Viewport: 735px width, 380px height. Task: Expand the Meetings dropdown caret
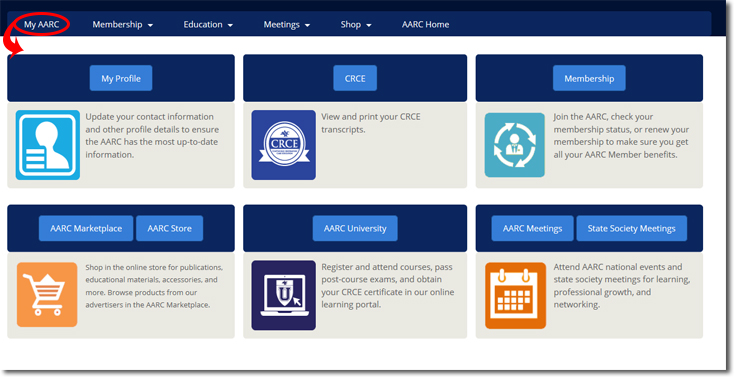click(x=308, y=25)
